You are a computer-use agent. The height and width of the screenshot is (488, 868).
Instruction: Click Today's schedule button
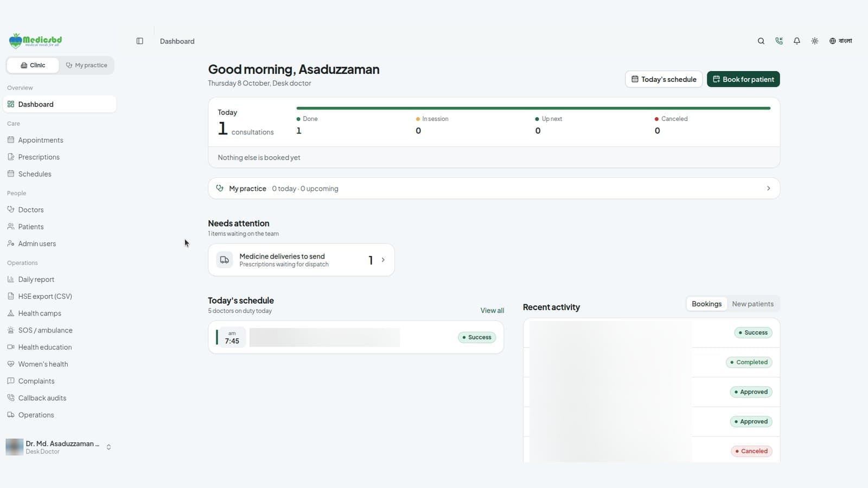tap(664, 79)
